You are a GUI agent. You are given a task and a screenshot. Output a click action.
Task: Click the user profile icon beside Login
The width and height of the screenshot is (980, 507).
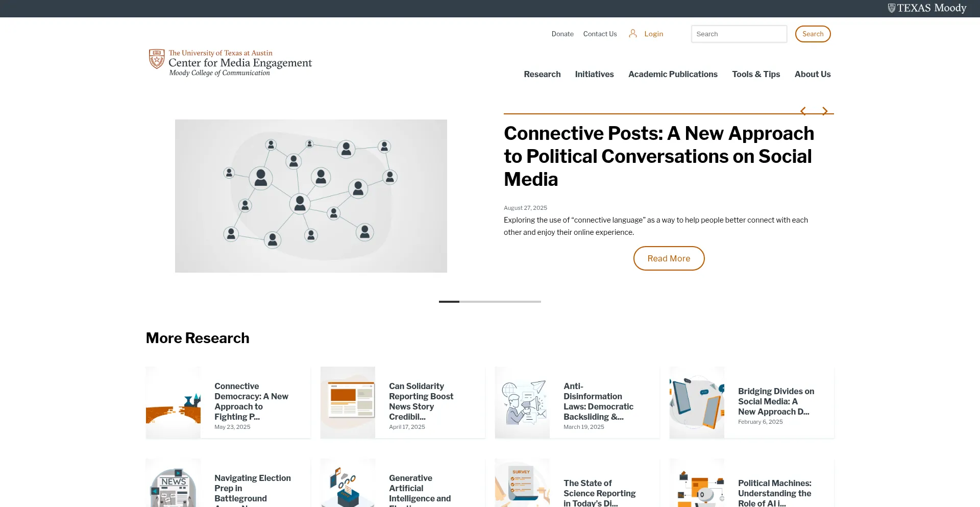click(633, 34)
